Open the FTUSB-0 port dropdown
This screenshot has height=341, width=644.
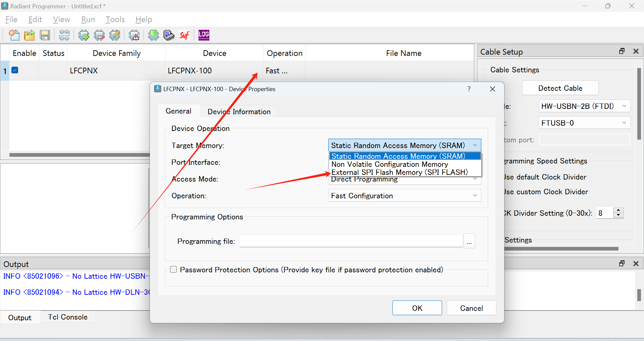click(x=584, y=123)
